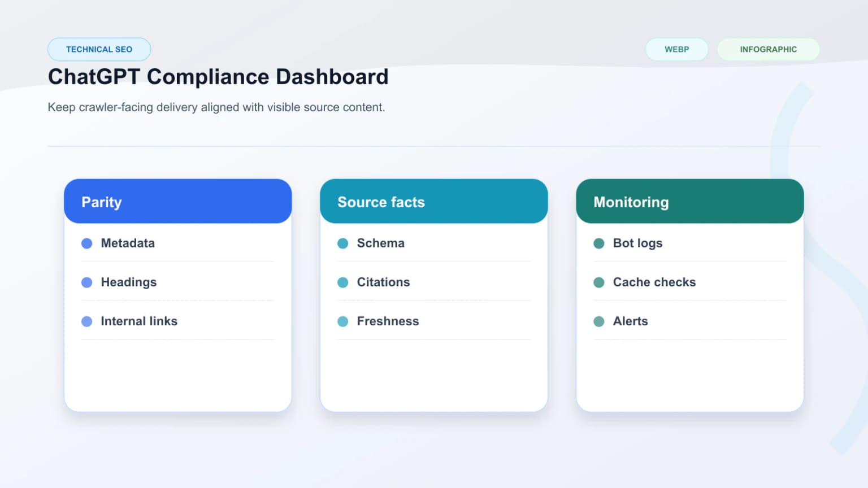
Task: Click the TECHNICAL SEO badge
Action: coord(99,49)
